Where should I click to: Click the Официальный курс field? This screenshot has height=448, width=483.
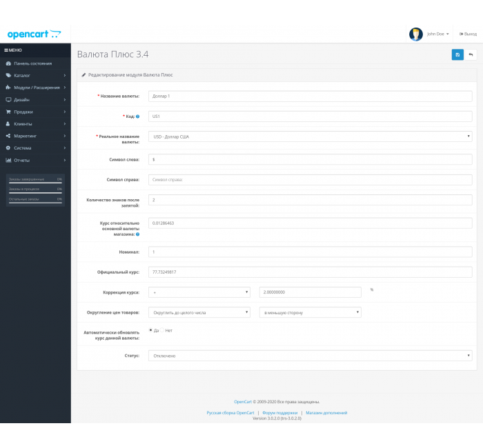pos(310,272)
